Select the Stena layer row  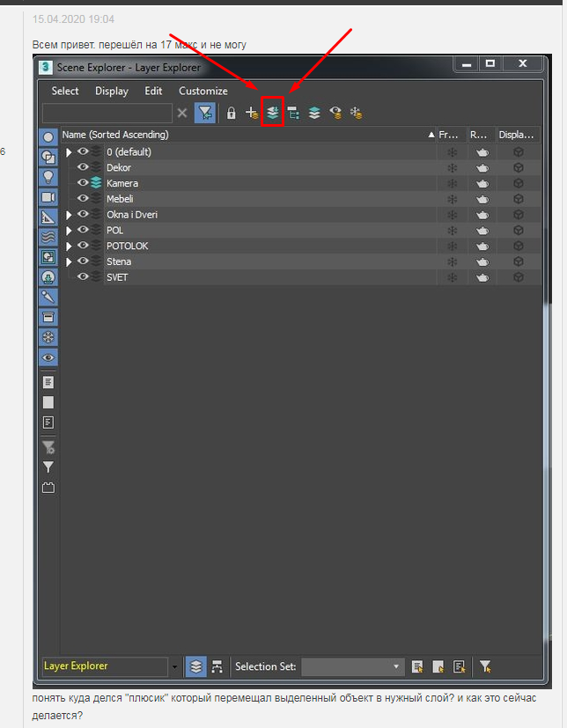301,261
